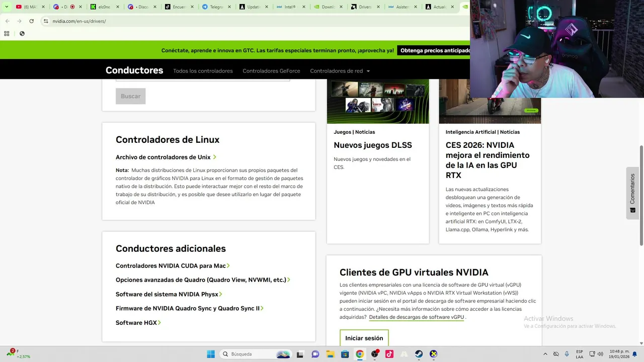Viewport: 644px width, 362px height.
Task: Open Controladores NVIDIA CUDA para Mac
Action: (173, 265)
